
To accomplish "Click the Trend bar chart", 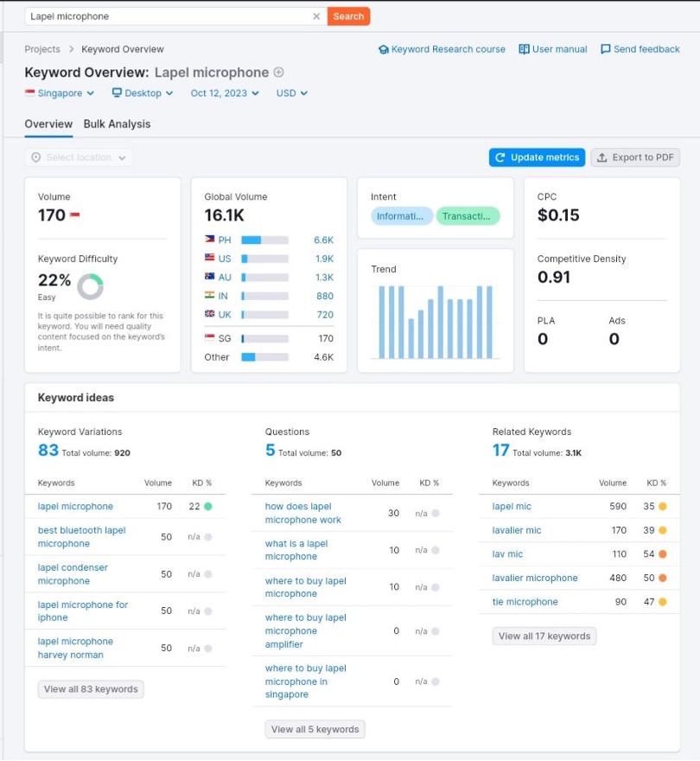I will (x=436, y=321).
